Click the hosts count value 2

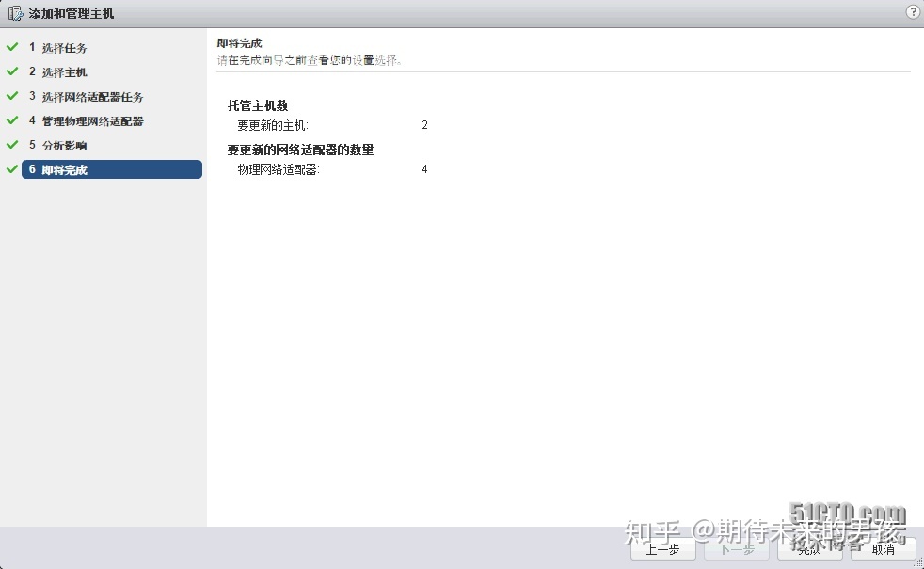click(x=425, y=125)
